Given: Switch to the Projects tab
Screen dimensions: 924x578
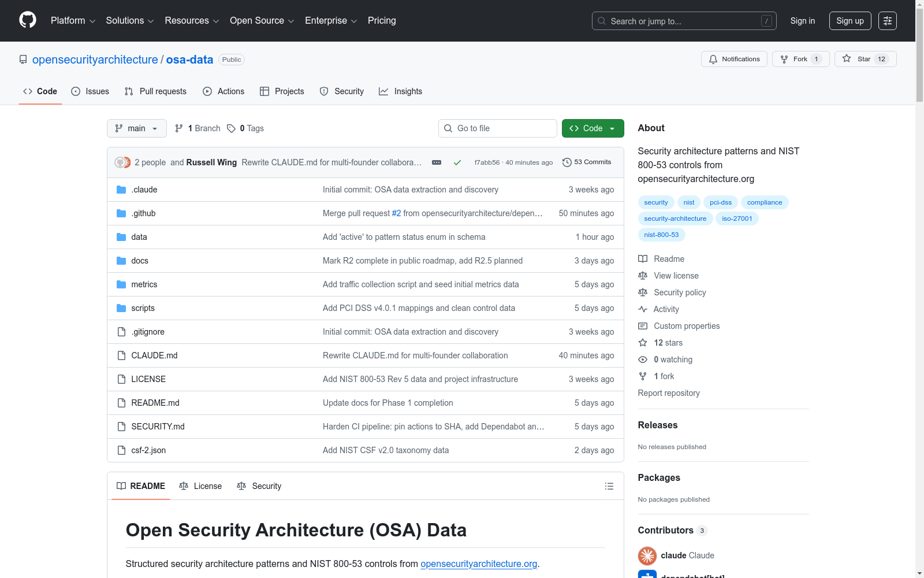Looking at the screenshot, I should [x=282, y=91].
